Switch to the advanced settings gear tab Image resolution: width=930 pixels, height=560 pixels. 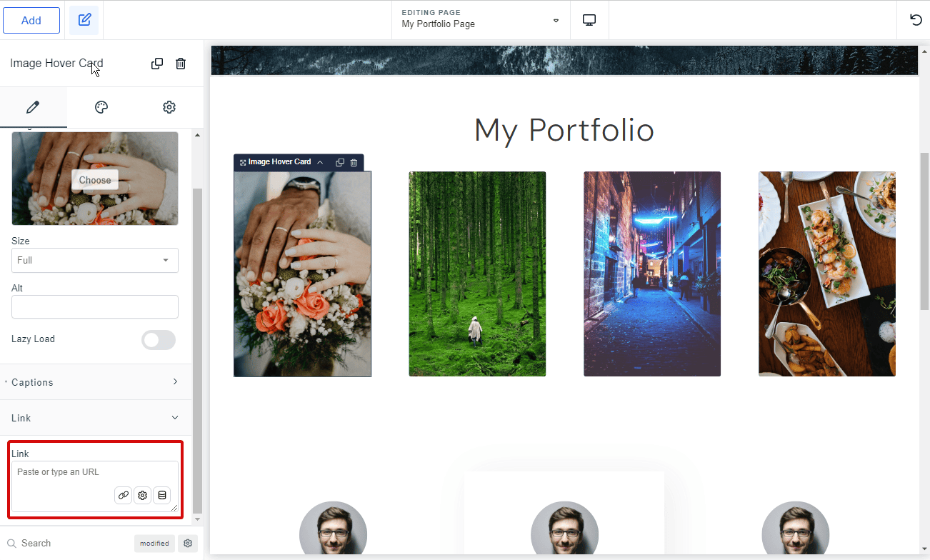pos(169,107)
